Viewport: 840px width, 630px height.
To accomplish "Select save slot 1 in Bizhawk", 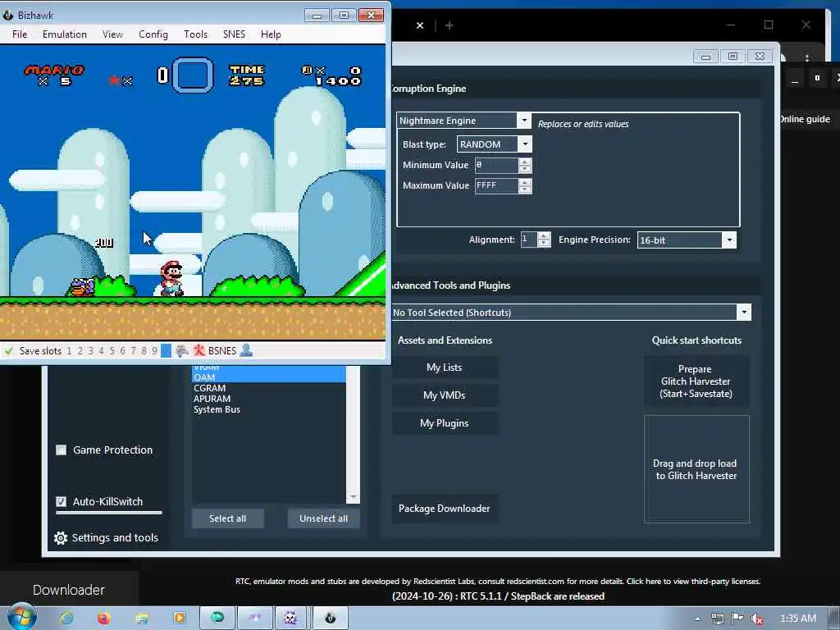I will 69,351.
